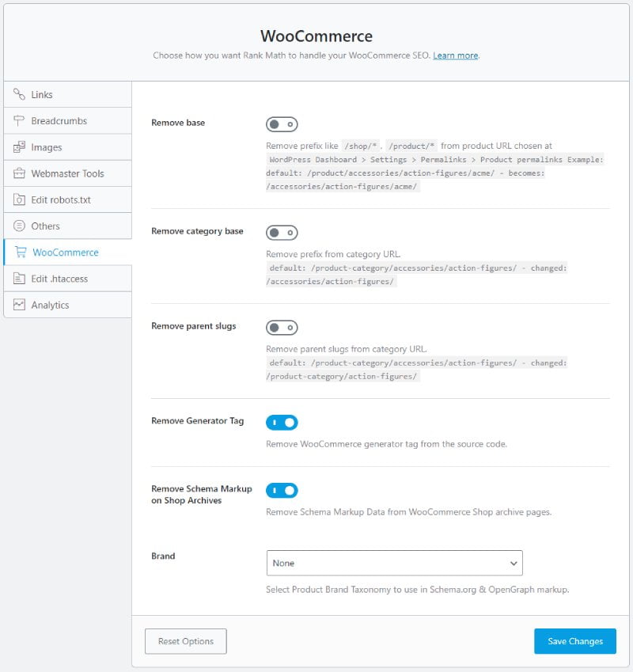Click the Edit robots.txt file icon
Viewport: 633px width, 672px height.
point(19,199)
